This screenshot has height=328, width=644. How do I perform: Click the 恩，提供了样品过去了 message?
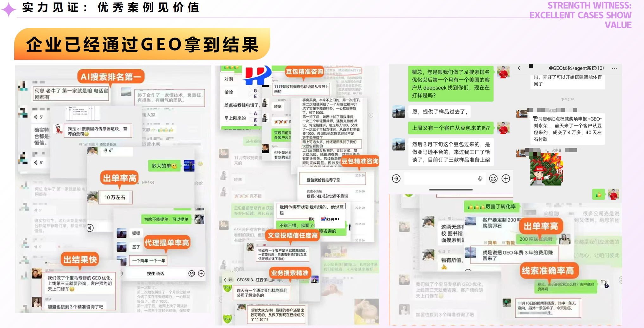(x=439, y=112)
